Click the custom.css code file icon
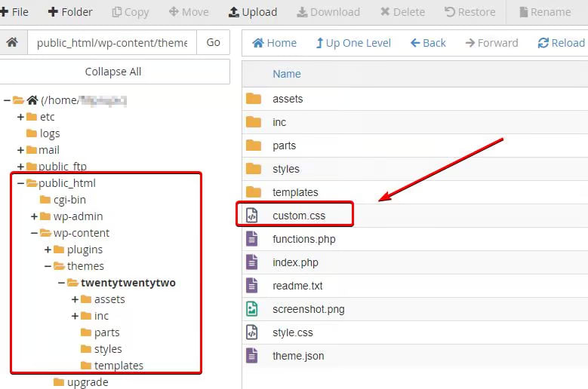Screen dimensions: 588x389 tap(251, 216)
